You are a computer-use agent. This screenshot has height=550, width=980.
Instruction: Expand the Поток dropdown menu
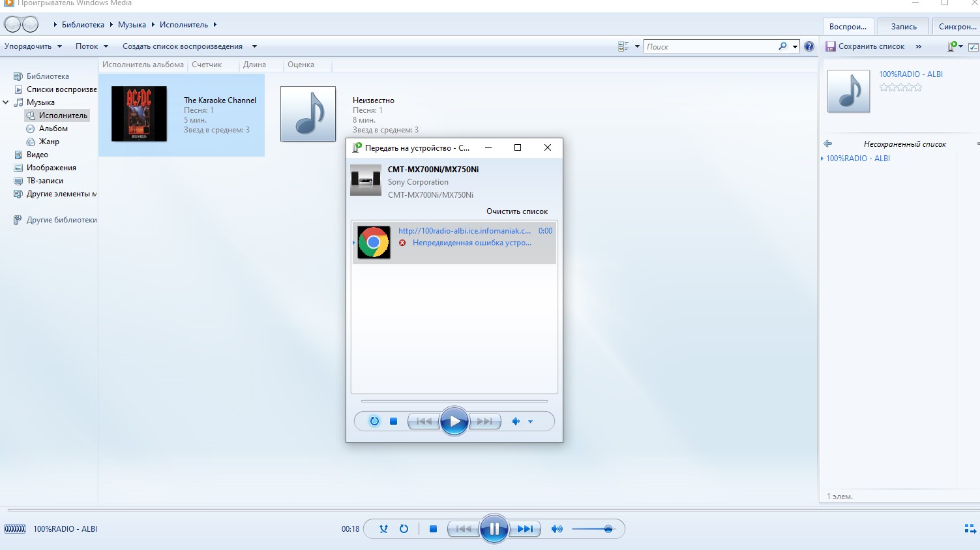coord(91,46)
